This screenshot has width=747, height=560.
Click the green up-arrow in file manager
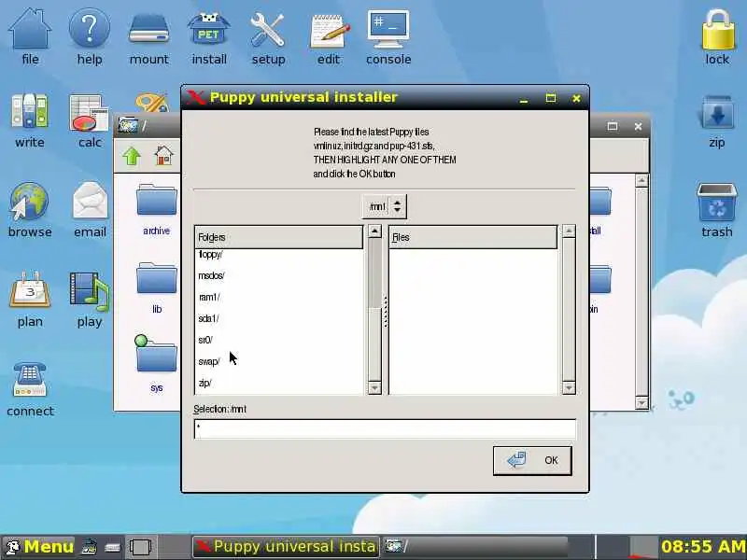pos(132,156)
